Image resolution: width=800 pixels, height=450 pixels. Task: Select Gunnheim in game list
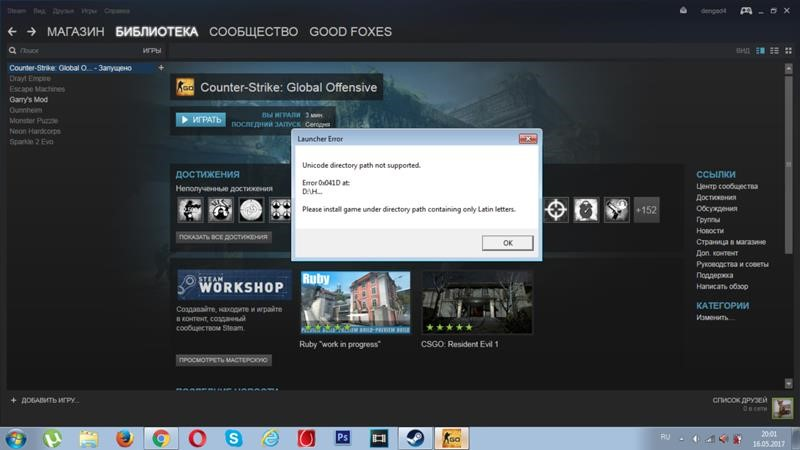click(26, 110)
